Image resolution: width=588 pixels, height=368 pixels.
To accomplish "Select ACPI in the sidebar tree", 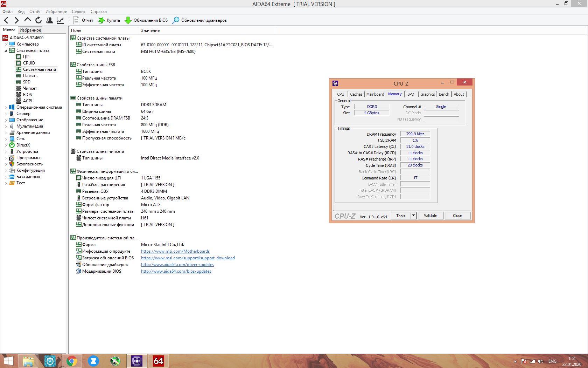I will point(27,101).
